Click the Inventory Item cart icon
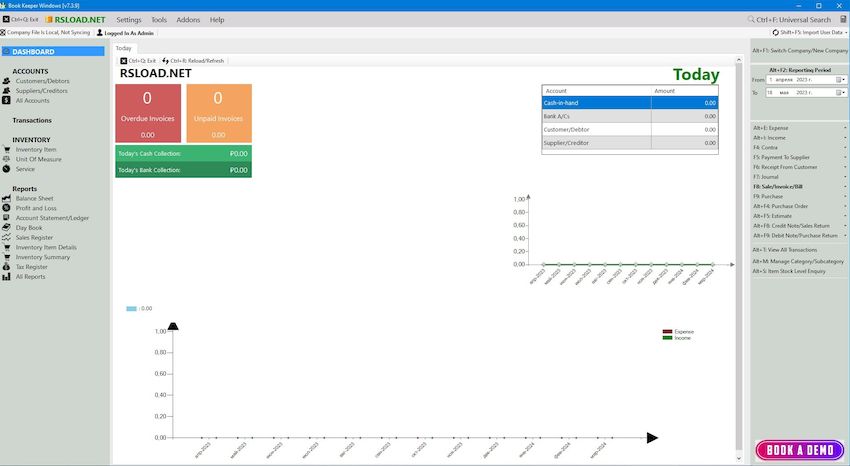The height and width of the screenshot is (466, 850). (x=7, y=150)
